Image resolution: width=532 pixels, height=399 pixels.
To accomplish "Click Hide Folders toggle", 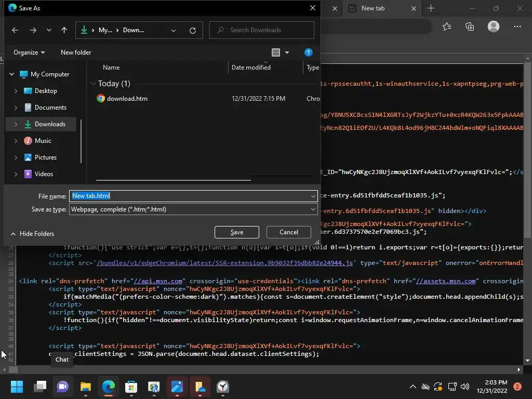I will pos(33,234).
